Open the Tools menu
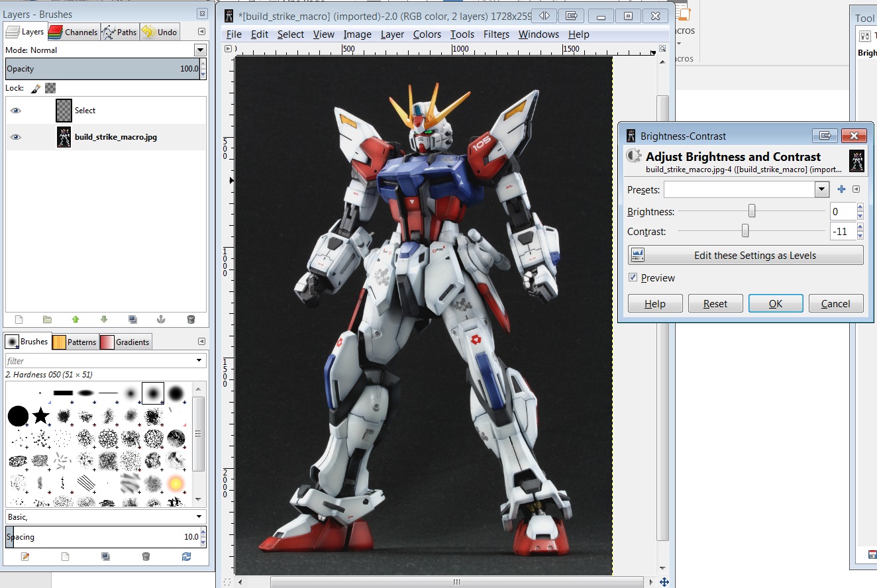Screen dimensions: 877x588 point(462,34)
